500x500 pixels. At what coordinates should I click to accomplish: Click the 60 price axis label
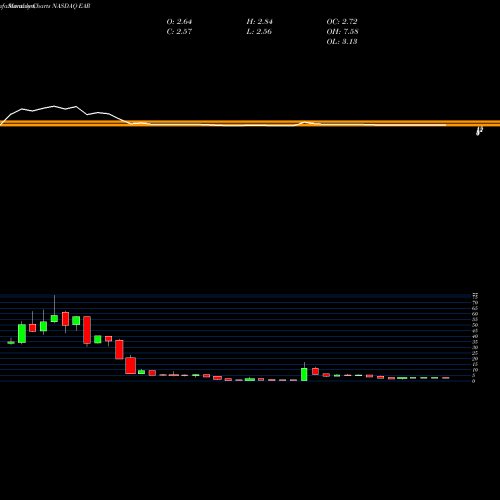(475, 314)
